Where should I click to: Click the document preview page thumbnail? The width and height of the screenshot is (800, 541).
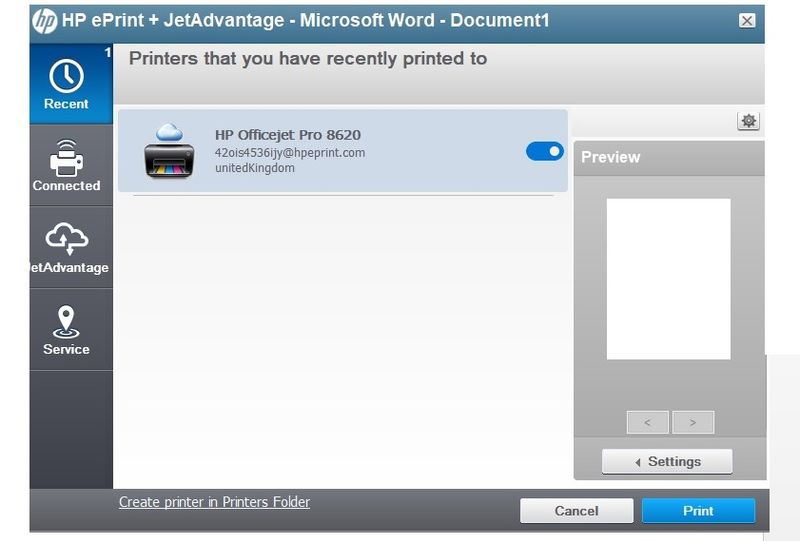(668, 279)
